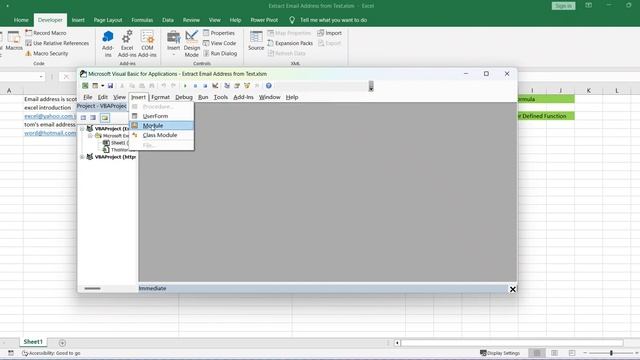Image resolution: width=640 pixels, height=360 pixels.
Task: Save the project with the VBA save icon
Action: (x=110, y=86)
